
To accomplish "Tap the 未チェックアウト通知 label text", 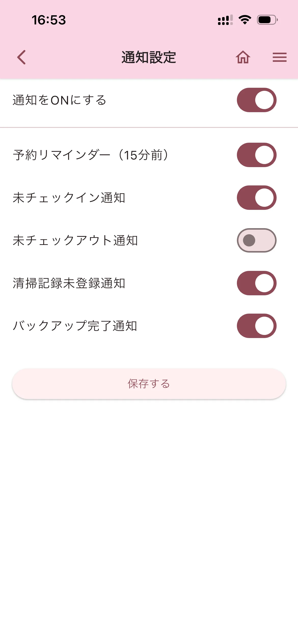I will pos(75,240).
